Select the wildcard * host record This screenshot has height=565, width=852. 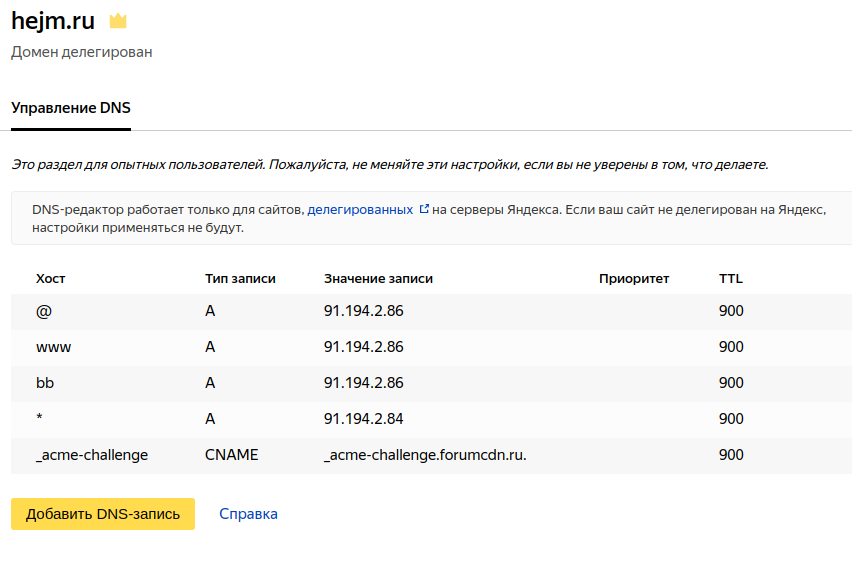(39, 418)
